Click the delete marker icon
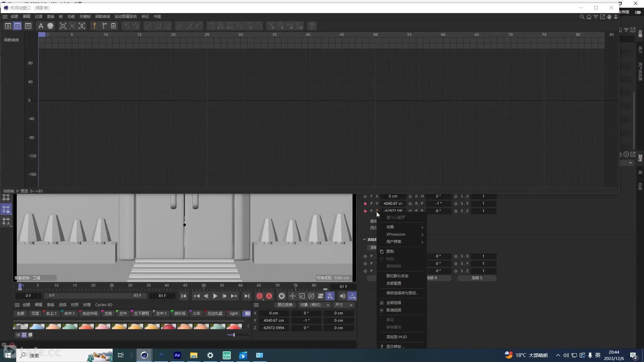This screenshot has width=644, height=362. [113, 26]
